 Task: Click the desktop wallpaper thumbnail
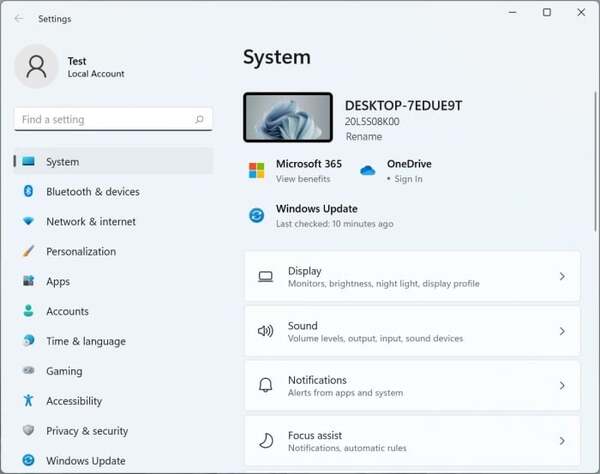click(x=288, y=117)
